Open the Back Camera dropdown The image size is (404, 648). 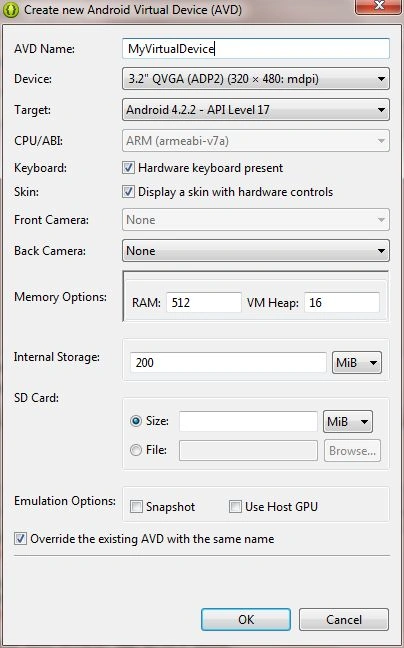pos(256,250)
